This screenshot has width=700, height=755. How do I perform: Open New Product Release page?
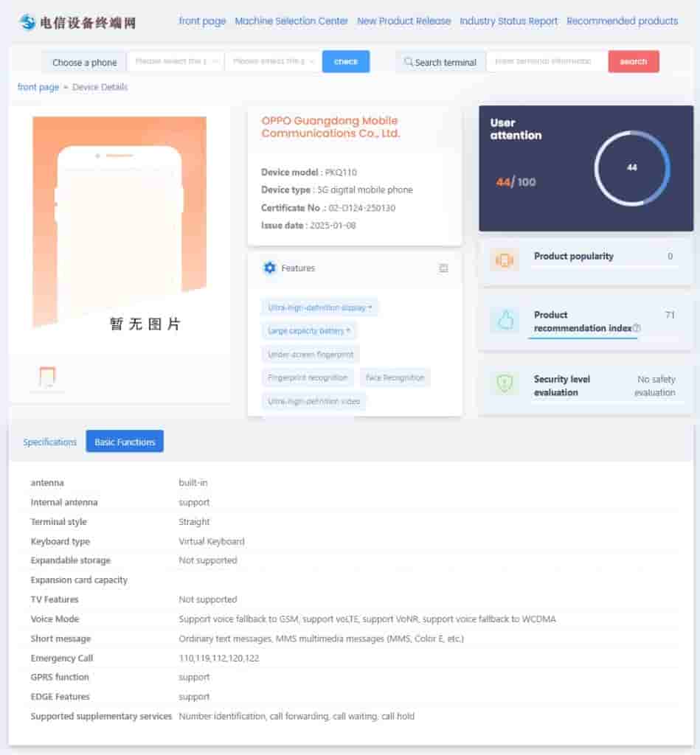pyautogui.click(x=403, y=21)
